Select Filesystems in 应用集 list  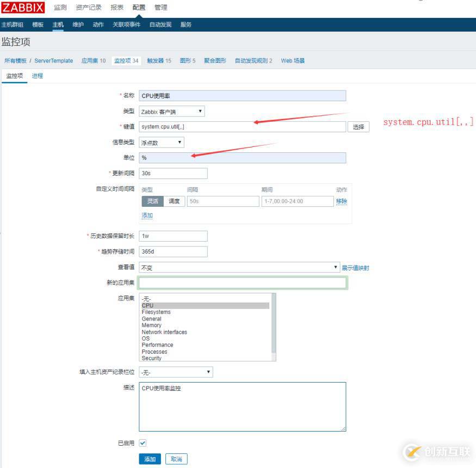click(205, 312)
